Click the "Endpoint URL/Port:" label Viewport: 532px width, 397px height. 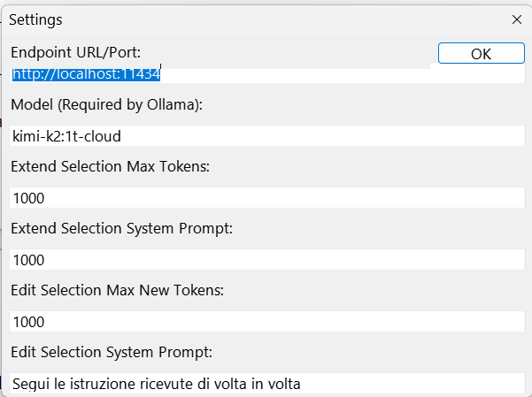pos(76,51)
